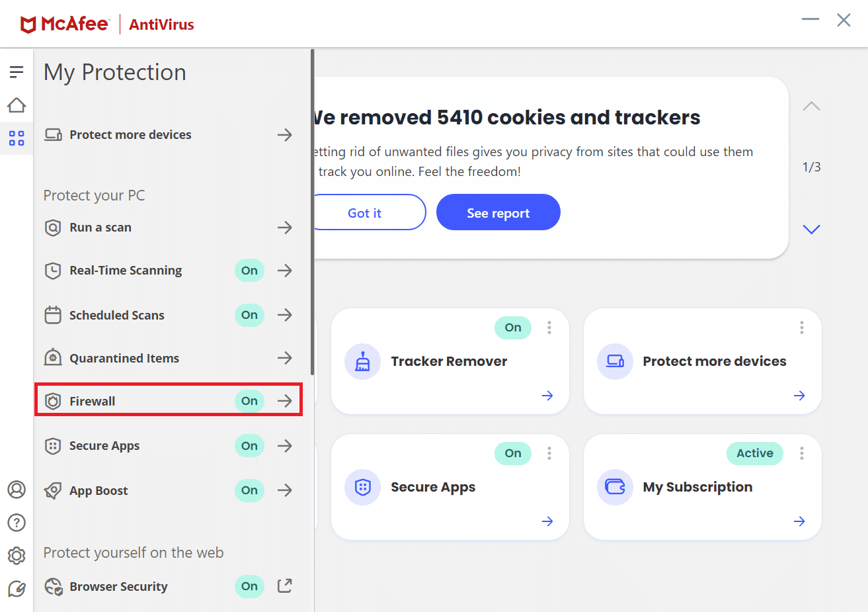
Task: Open the Settings gear icon
Action: click(x=17, y=556)
